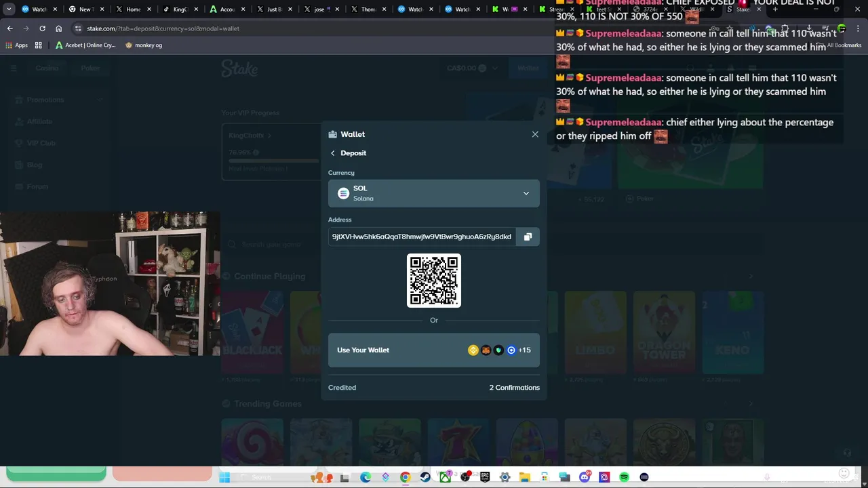Open Microsoft Edge from taskbar
The height and width of the screenshot is (488, 868).
366,477
